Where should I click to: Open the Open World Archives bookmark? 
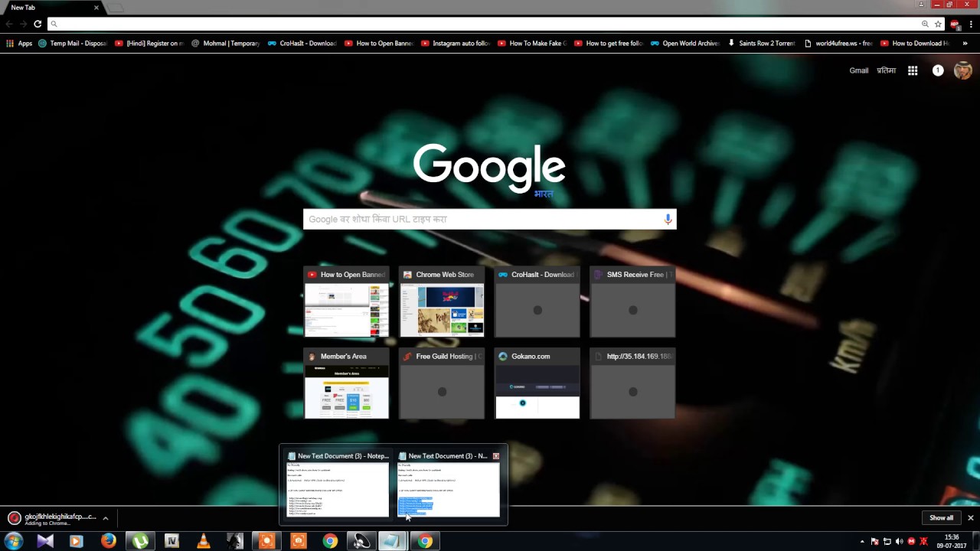pyautogui.click(x=685, y=44)
